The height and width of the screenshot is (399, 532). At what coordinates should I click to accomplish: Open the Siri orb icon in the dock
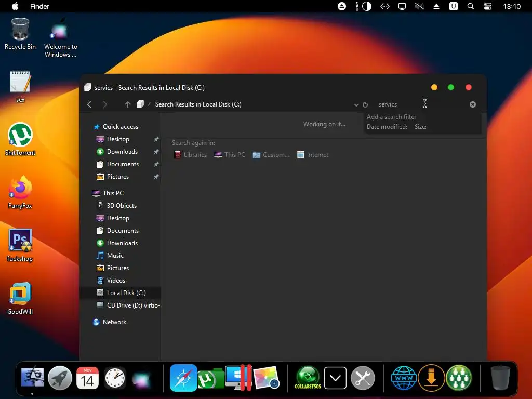point(141,379)
